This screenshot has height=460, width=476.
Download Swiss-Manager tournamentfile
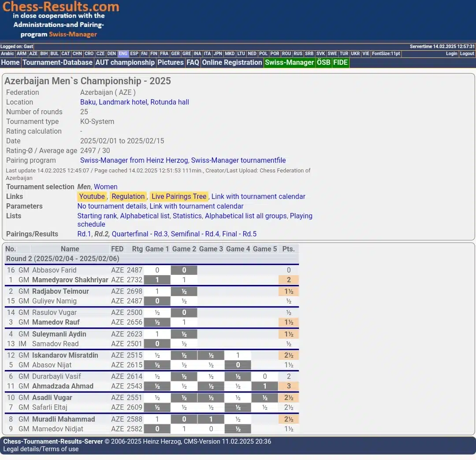[238, 161]
